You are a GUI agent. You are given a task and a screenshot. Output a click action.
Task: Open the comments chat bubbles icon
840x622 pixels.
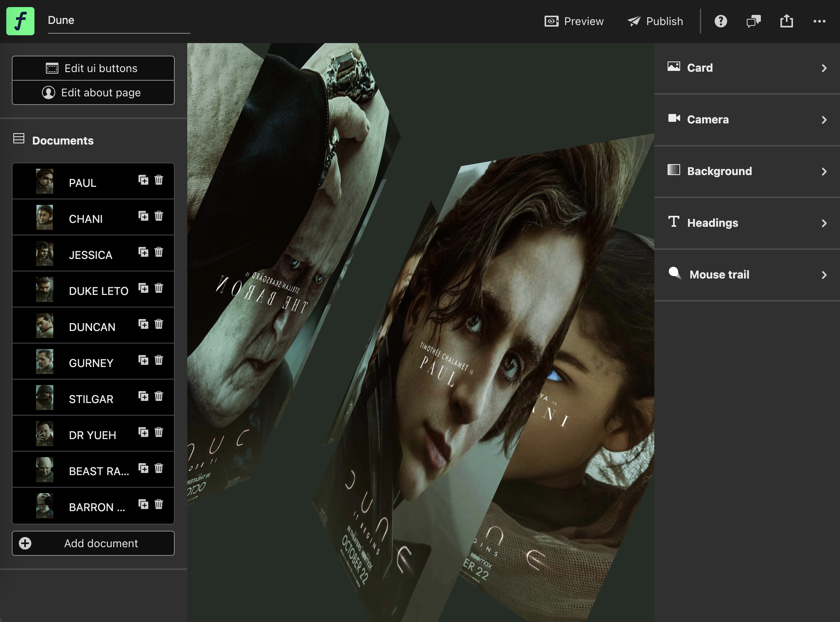click(753, 21)
